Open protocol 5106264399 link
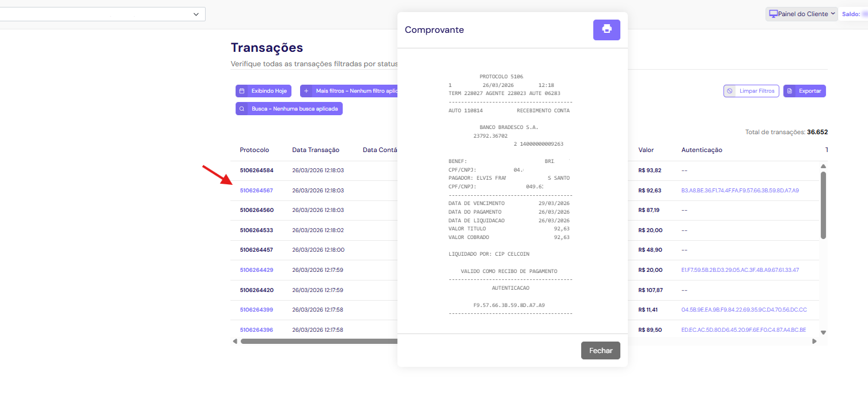This screenshot has height=398, width=868. (256, 310)
